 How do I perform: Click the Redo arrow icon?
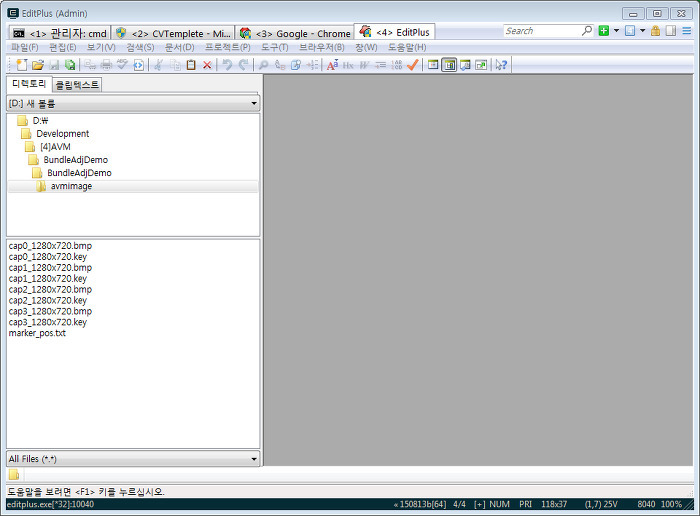pyautogui.click(x=243, y=65)
